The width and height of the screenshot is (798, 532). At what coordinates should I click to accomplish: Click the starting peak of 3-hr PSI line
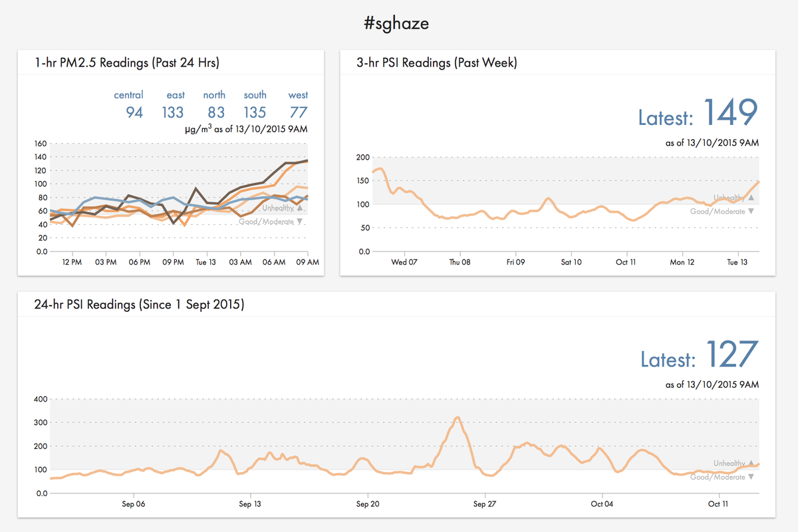[x=379, y=169]
